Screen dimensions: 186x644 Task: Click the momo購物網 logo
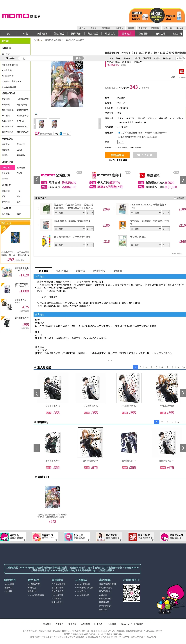(21, 16)
